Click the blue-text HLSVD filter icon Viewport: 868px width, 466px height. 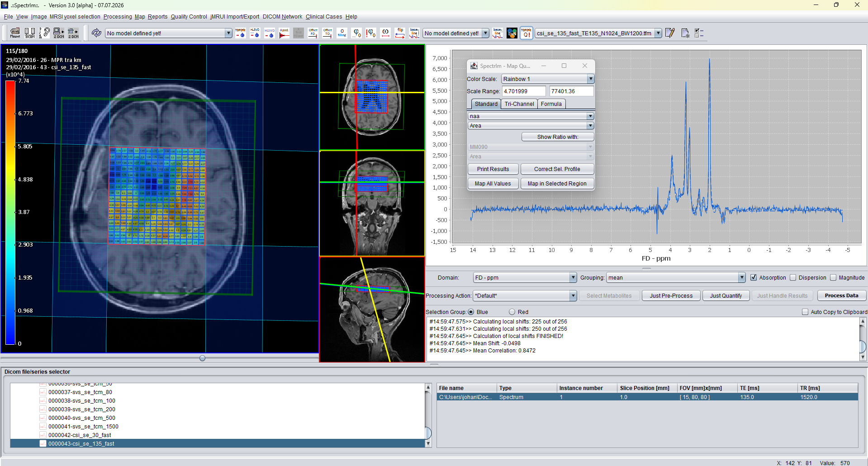[x=270, y=33]
